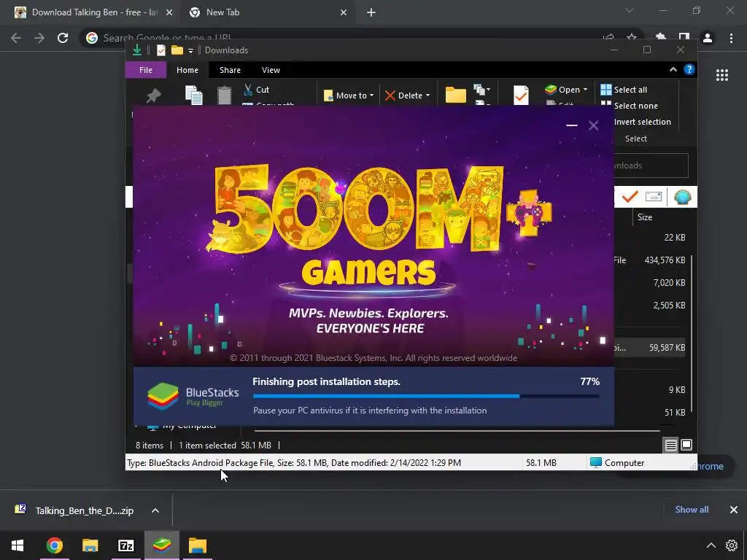Open Explorer help question mark icon

[689, 69]
